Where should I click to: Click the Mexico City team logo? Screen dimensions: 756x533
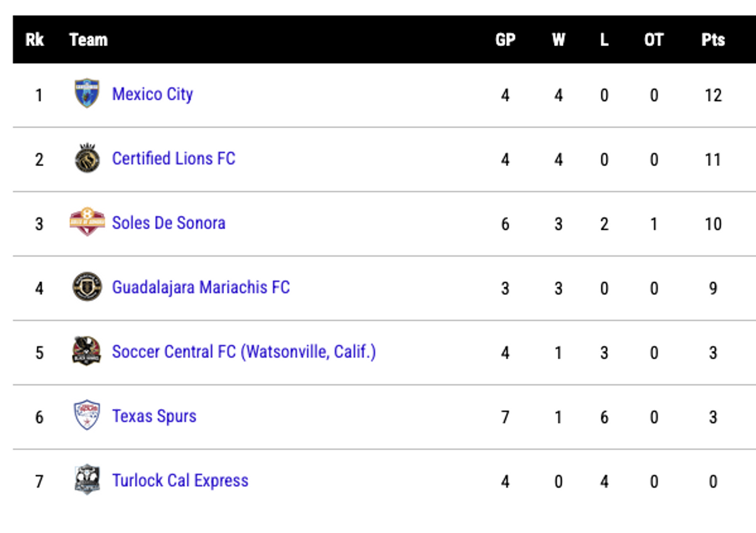tap(87, 93)
